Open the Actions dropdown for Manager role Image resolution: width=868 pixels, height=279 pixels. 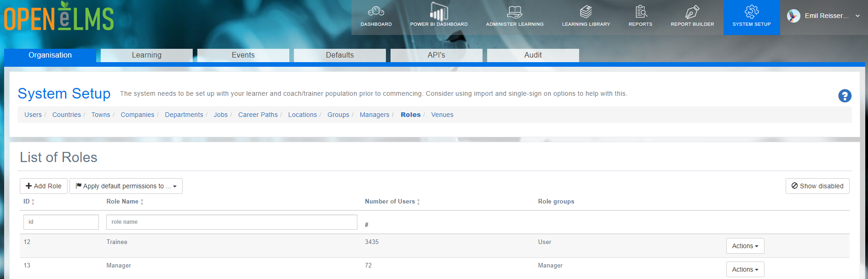[745, 269]
